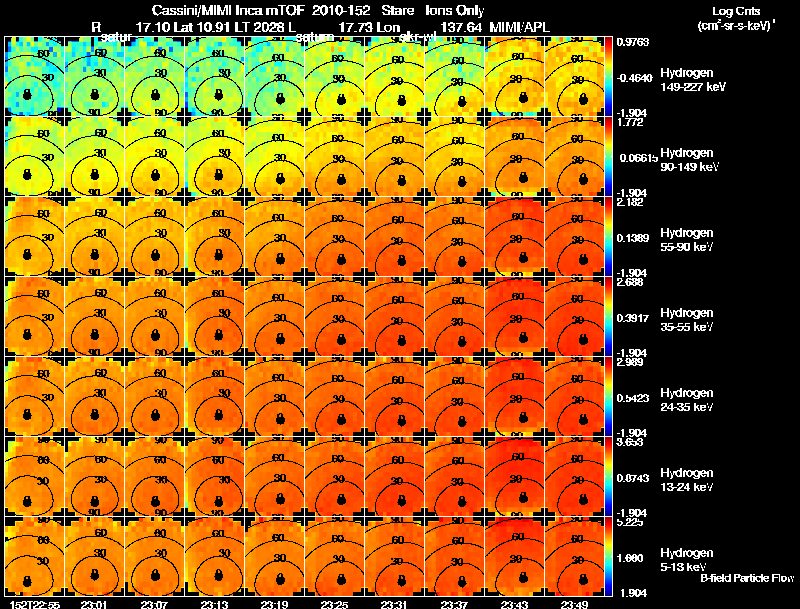Select the 149-227 keV panel at 152T22:55
The height and width of the screenshot is (609, 800).
[35, 77]
